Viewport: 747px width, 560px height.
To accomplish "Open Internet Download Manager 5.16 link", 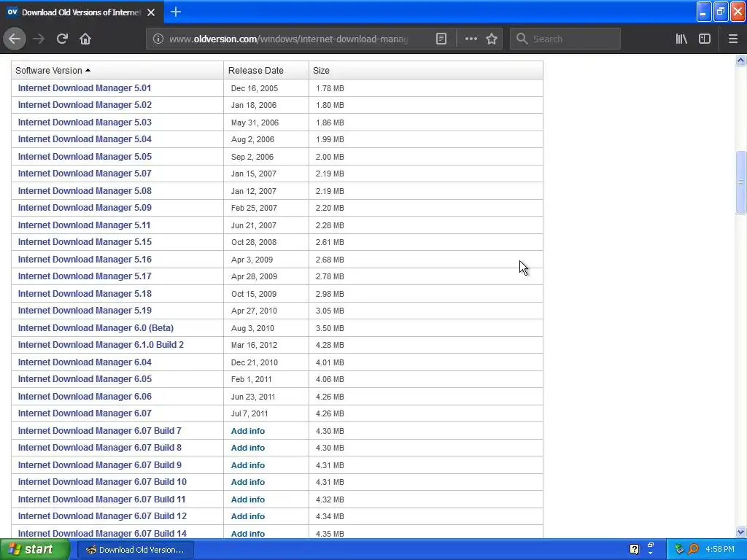I will click(85, 260).
